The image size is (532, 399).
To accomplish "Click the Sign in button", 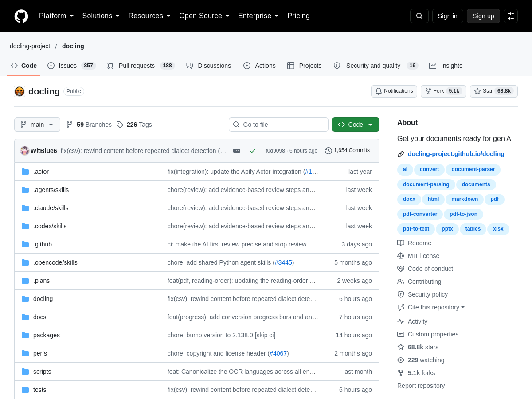I will point(448,16).
